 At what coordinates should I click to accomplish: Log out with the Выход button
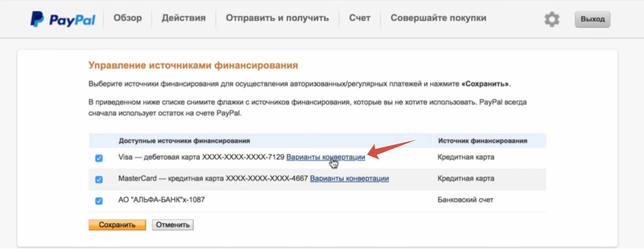coord(592,20)
